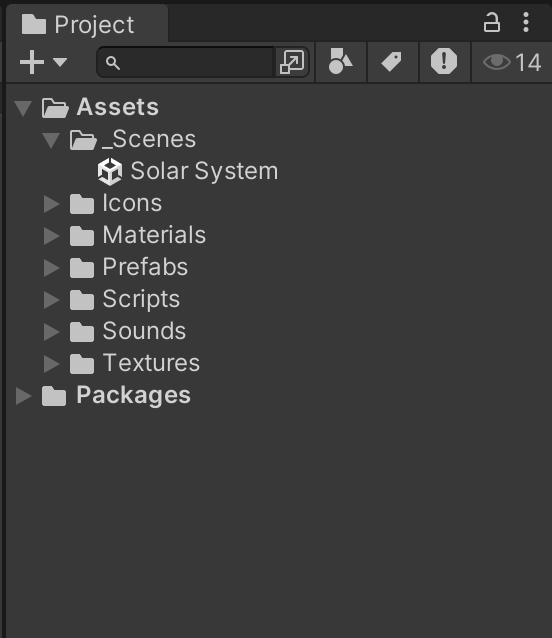Click the Search by Label tag icon
This screenshot has width=552, height=638.
(x=392, y=62)
